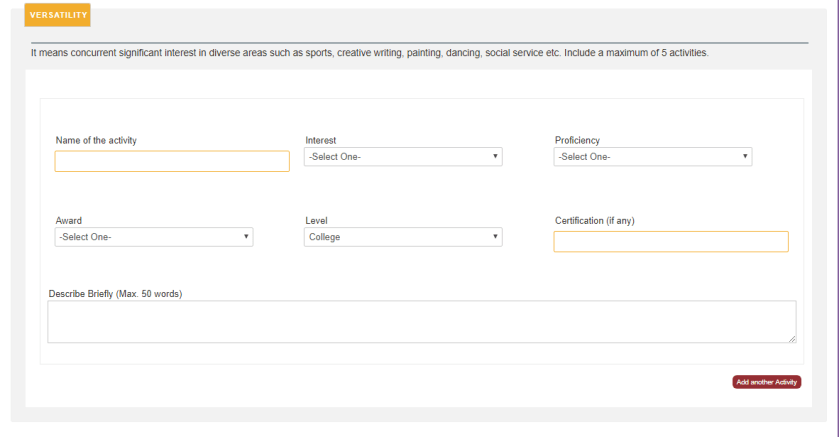Open the Interest dropdown
The image size is (839, 437).
click(x=403, y=157)
